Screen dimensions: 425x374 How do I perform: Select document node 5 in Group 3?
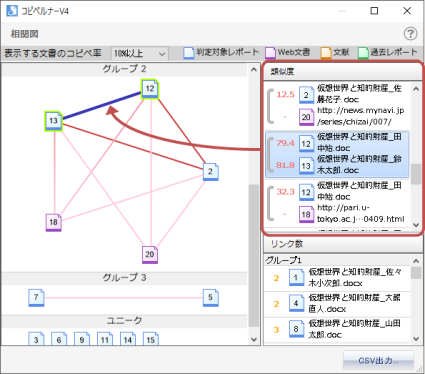click(211, 298)
